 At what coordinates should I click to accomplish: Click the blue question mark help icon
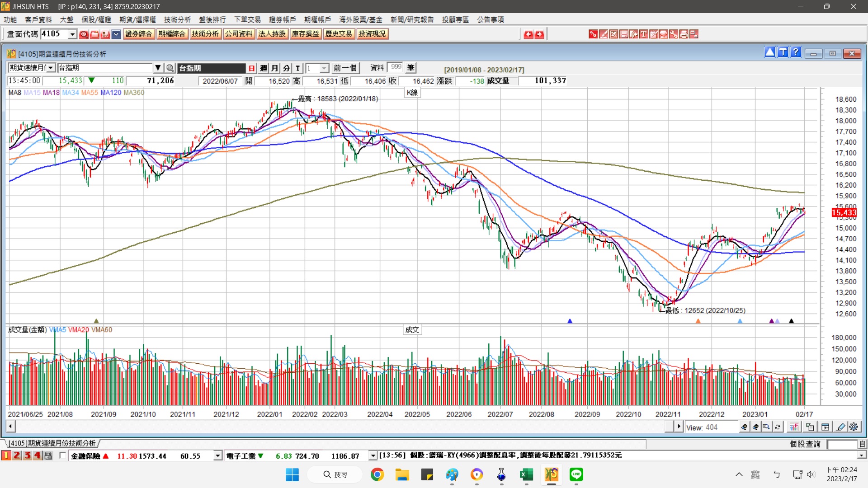point(796,52)
